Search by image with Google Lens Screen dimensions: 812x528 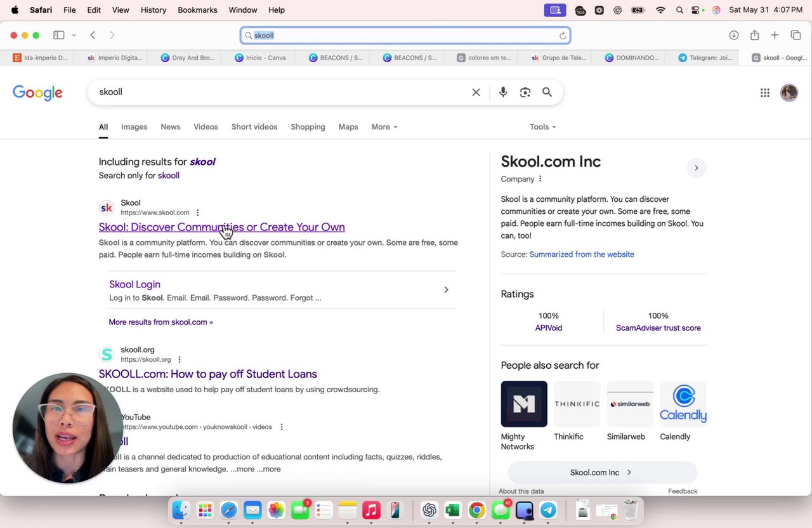525,93
